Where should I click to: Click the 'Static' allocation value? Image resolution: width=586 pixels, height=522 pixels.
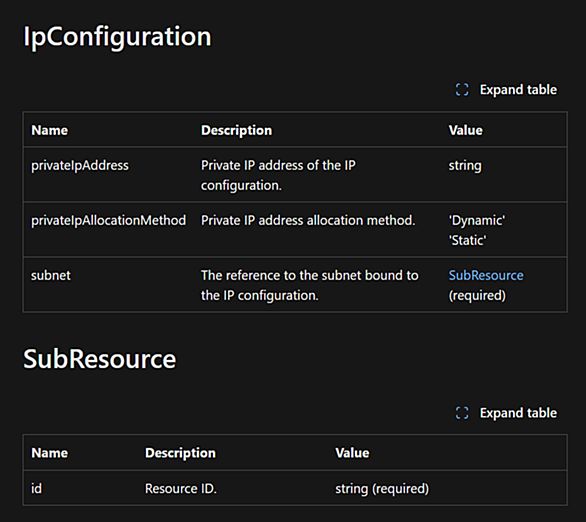(x=467, y=240)
